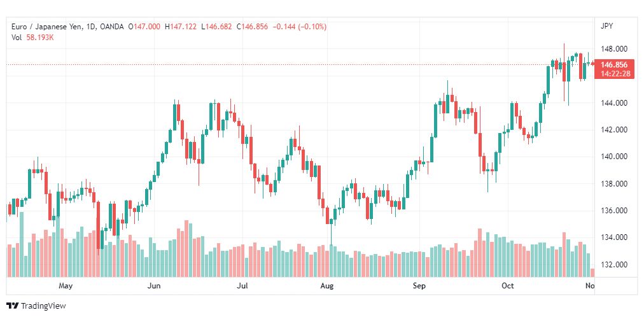
Task: Click the Jul label on time axis
Action: tap(243, 285)
